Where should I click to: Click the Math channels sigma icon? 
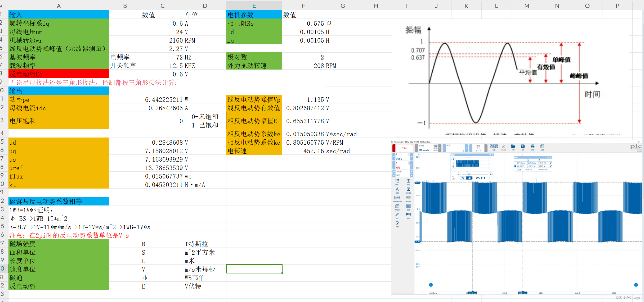click(x=408, y=189)
